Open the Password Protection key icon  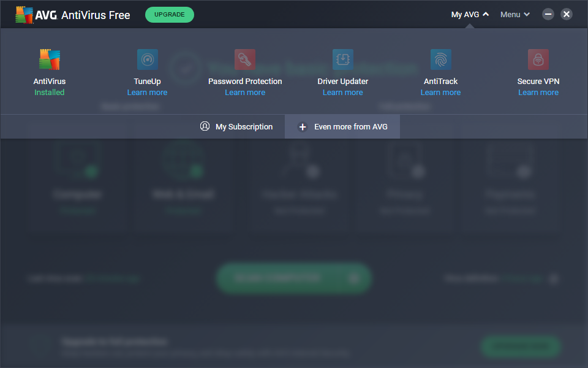pyautogui.click(x=245, y=59)
